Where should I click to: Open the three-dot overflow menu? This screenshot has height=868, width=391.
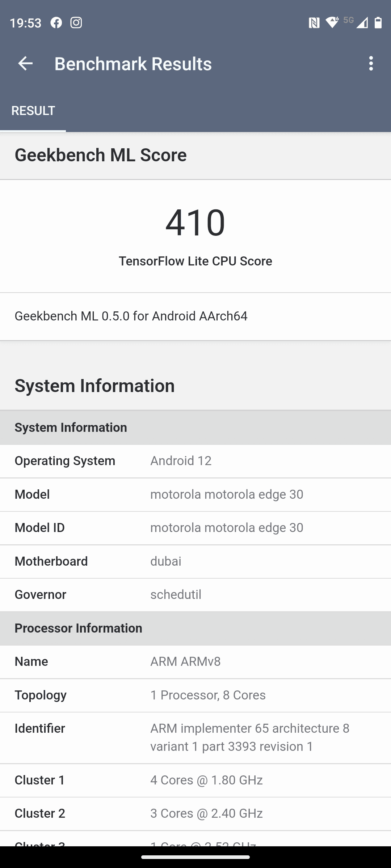pyautogui.click(x=371, y=64)
